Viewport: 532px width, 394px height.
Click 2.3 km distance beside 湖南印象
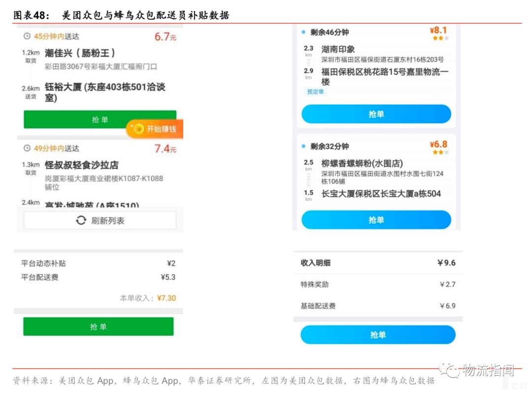308,51
